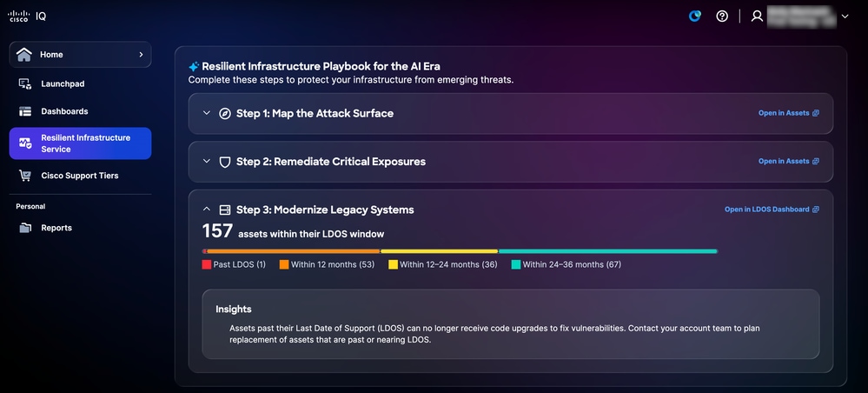The height and width of the screenshot is (393, 868).
Task: Click orange segment of LDOS bar
Action: pyautogui.click(x=294, y=251)
